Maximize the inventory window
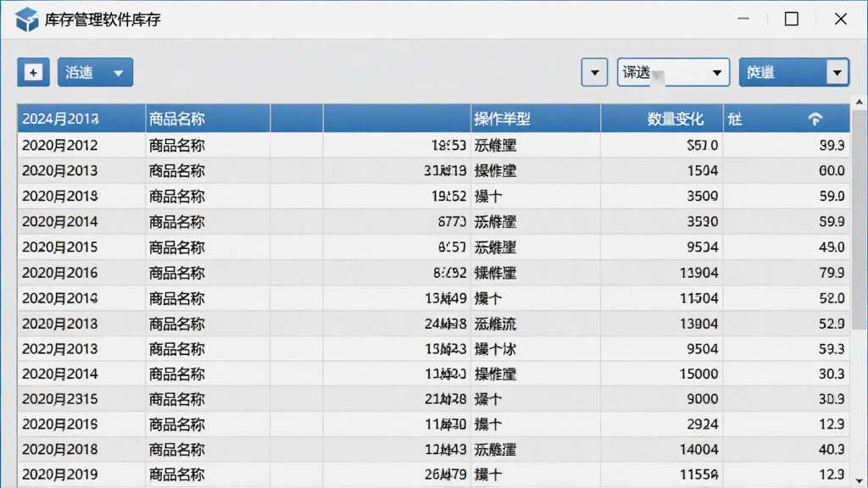Image resolution: width=868 pixels, height=488 pixels. pos(792,19)
